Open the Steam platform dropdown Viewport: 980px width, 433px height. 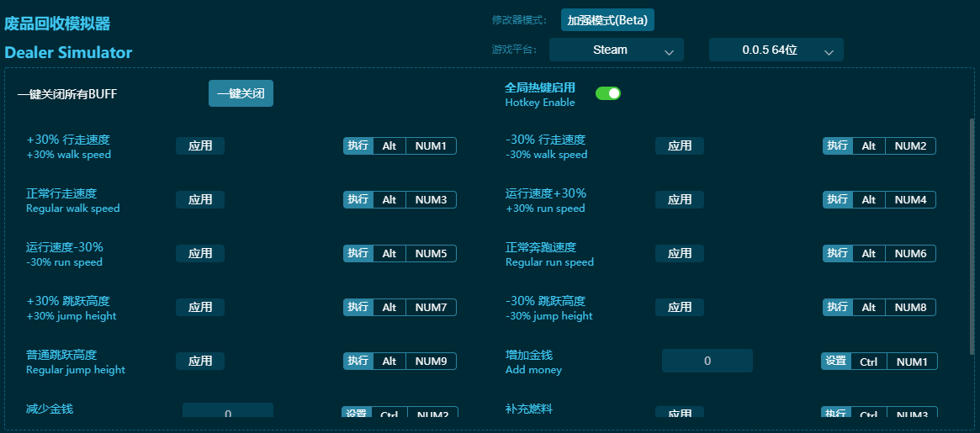tap(617, 50)
